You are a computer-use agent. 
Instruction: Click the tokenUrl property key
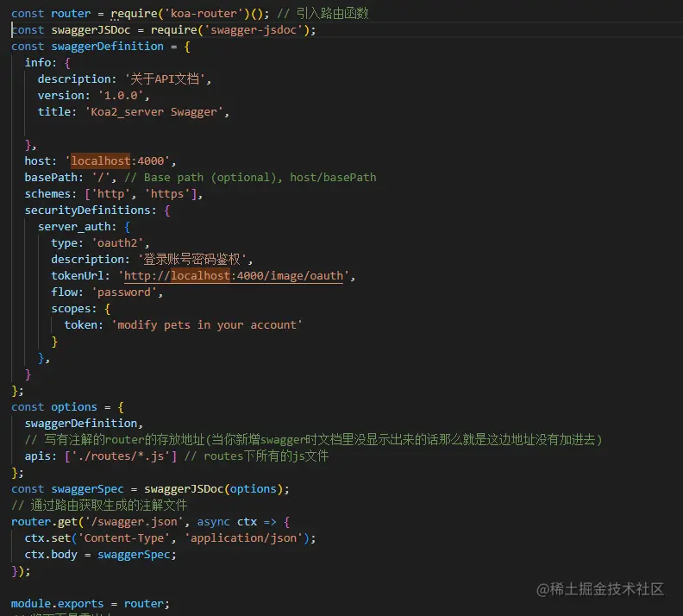point(78,276)
